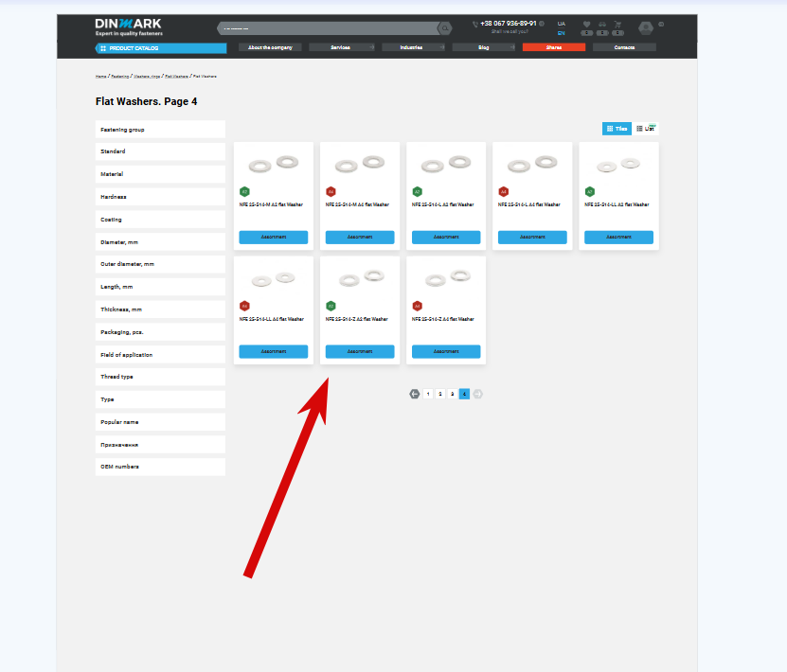
Task: Expand the Diameter, mm filter
Action: [x=160, y=241]
